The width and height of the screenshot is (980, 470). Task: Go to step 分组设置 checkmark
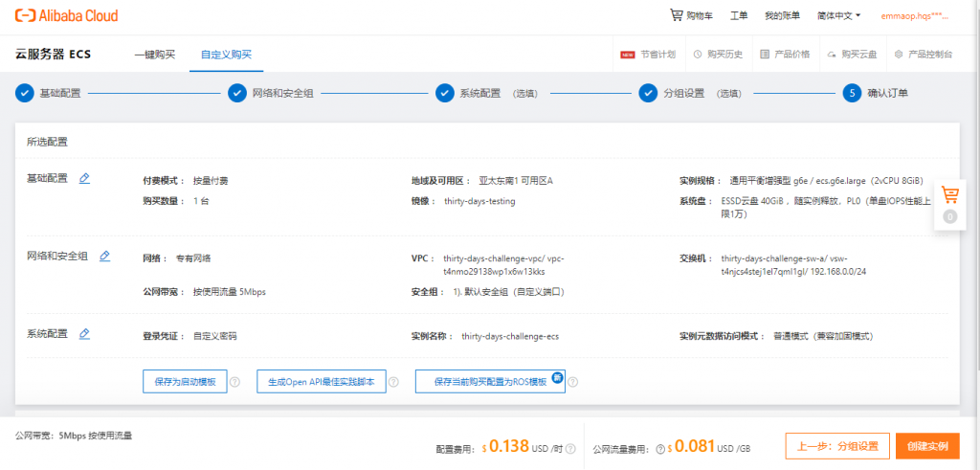(648, 93)
